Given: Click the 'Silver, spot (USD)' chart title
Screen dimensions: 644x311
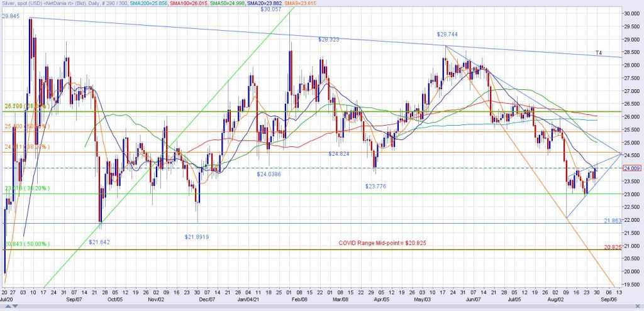Looking at the screenshot, I should (x=23, y=3).
